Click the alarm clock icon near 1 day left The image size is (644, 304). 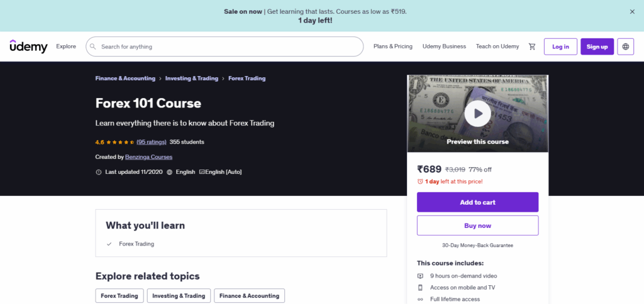tap(420, 182)
